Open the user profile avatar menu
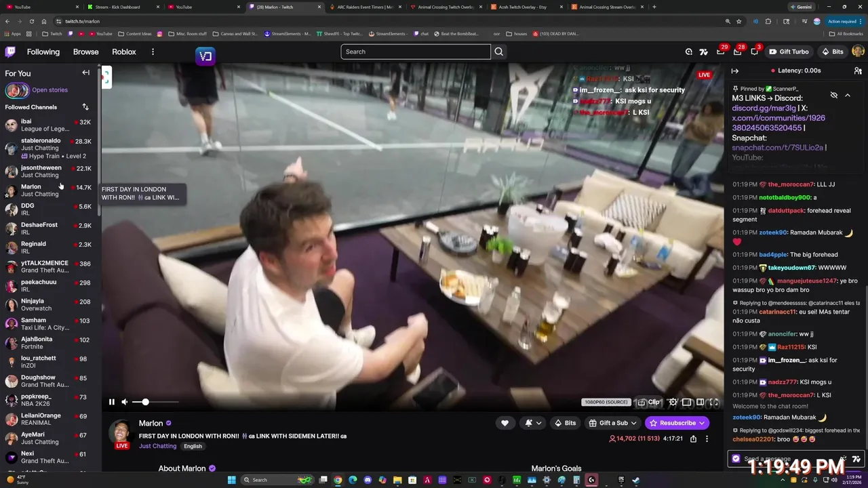This screenshot has height=488, width=868. pos(858,52)
